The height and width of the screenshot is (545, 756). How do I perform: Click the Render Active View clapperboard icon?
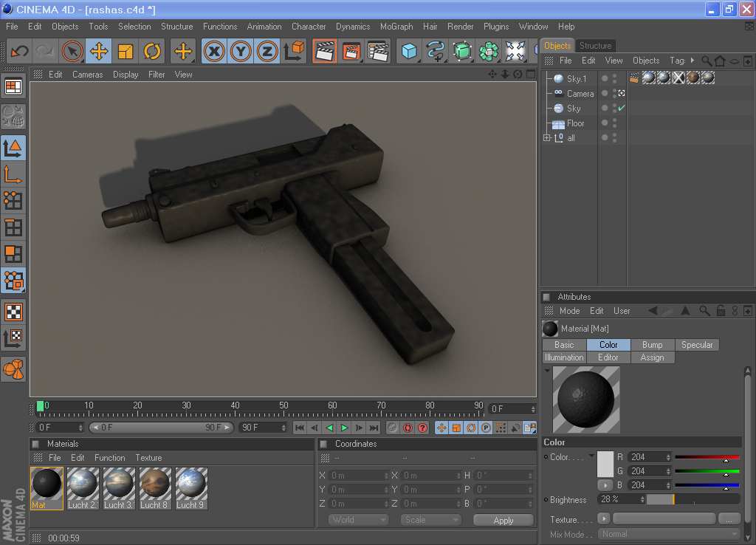[x=325, y=51]
